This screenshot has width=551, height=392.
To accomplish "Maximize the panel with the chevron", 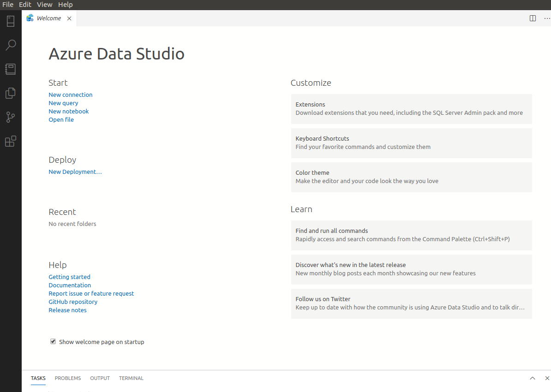I will coord(532,378).
